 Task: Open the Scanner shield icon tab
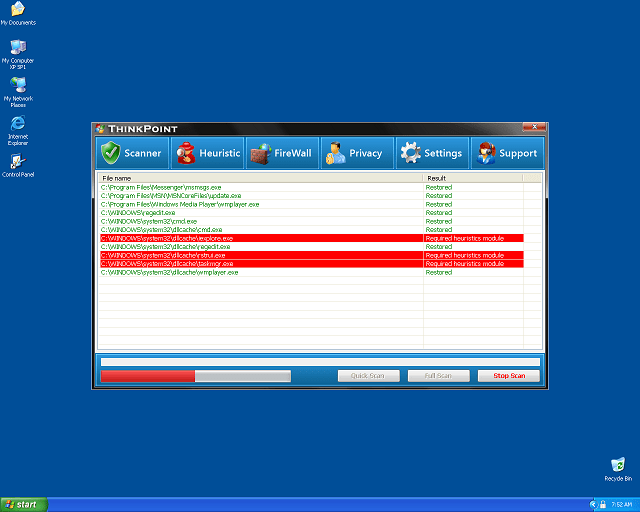110,153
